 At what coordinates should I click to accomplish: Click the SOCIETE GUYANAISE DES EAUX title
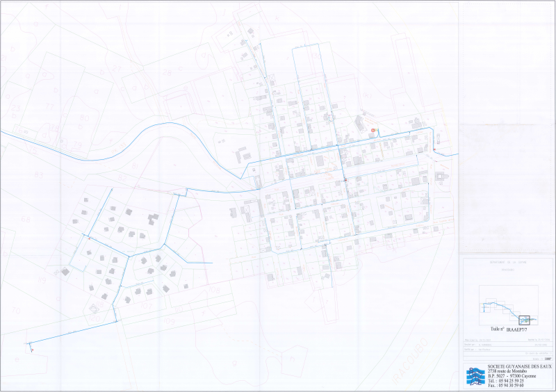coord(519,366)
